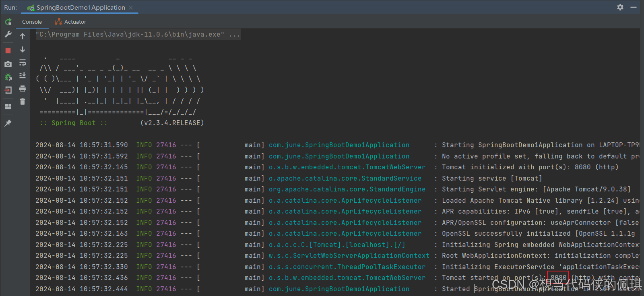Click logger o.apache.catalina.core.StandardService
The height and width of the screenshot is (296, 644).
coord(345,179)
